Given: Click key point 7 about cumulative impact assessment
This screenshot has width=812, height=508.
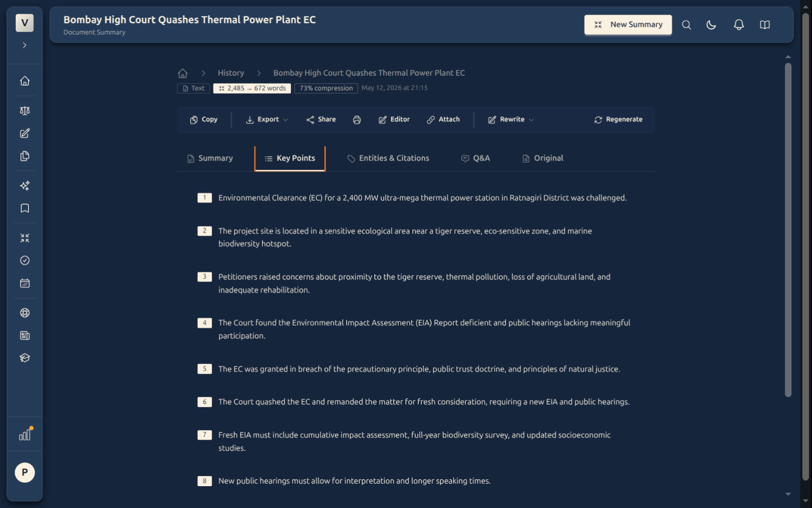Looking at the screenshot, I should (x=416, y=441).
